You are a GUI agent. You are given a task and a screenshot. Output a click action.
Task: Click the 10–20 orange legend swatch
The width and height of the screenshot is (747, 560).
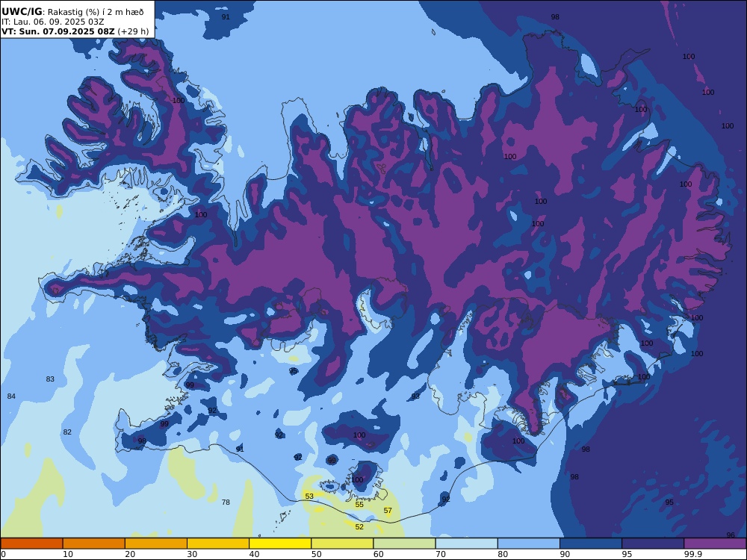[x=94, y=544]
